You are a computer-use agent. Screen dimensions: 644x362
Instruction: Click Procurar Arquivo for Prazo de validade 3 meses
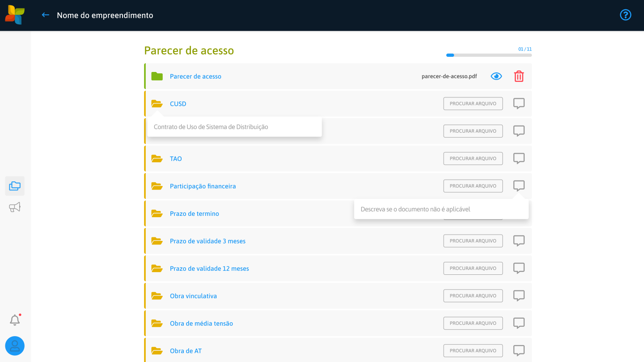coord(473,241)
